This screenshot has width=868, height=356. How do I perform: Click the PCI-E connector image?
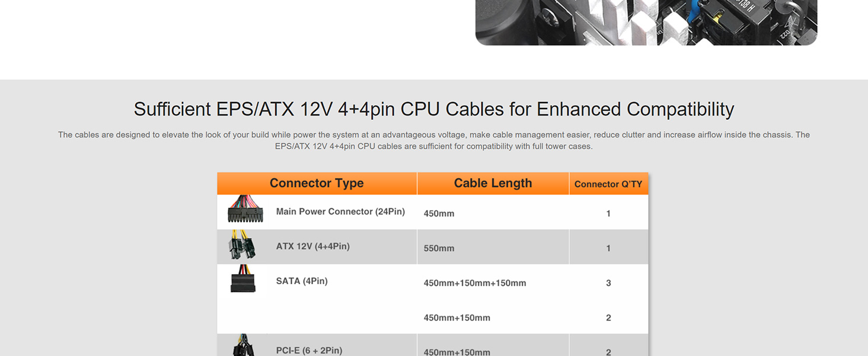tap(244, 346)
